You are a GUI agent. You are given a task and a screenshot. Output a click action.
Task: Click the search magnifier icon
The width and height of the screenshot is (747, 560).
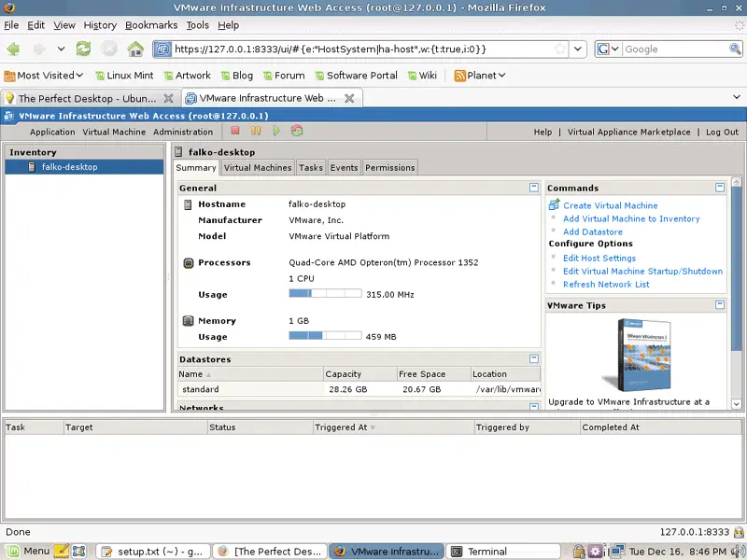click(x=735, y=49)
